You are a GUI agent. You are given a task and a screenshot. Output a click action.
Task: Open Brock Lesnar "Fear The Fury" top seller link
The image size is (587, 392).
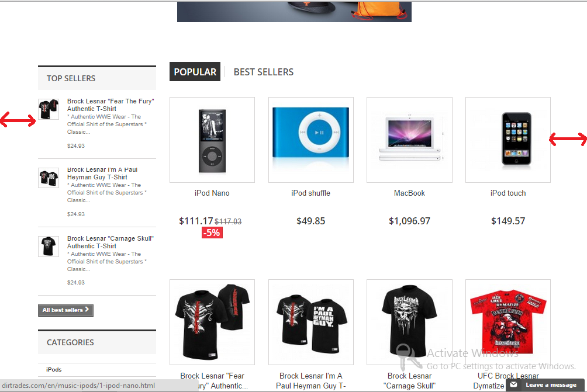pos(111,105)
